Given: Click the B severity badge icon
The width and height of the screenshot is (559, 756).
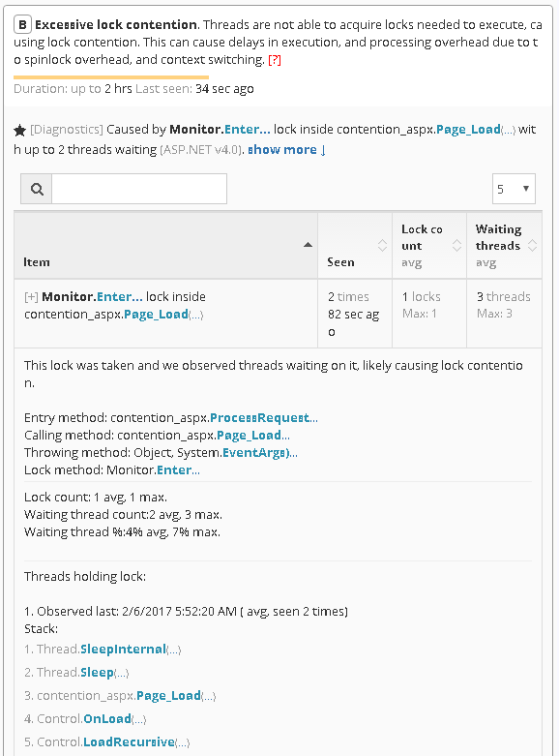Looking at the screenshot, I should tap(22, 24).
